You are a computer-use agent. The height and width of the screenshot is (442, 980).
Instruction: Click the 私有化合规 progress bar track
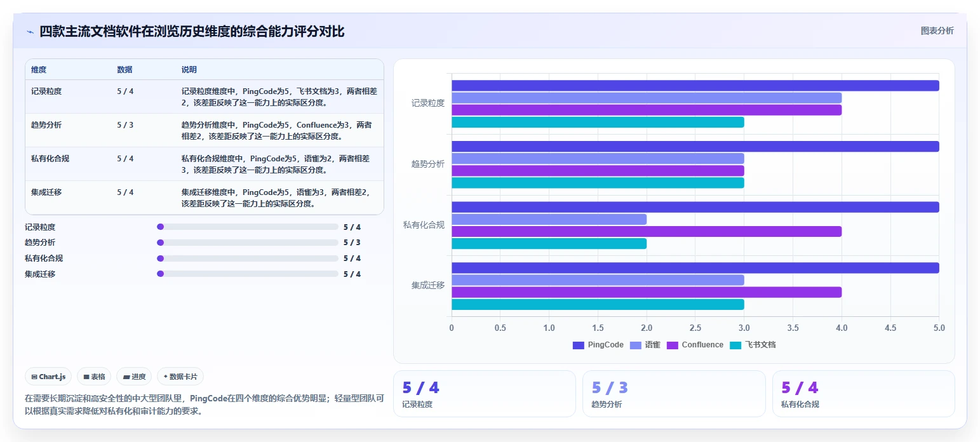(x=248, y=258)
